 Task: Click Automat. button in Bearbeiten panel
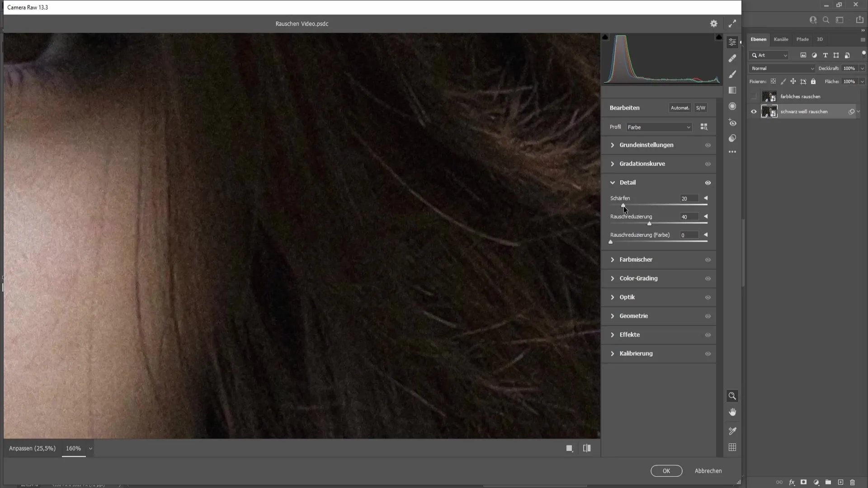point(679,108)
